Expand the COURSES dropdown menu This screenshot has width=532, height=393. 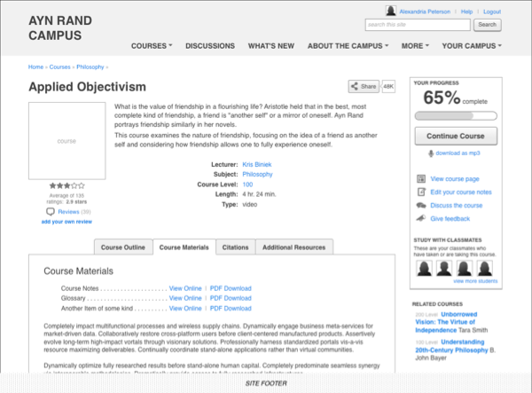pos(152,46)
